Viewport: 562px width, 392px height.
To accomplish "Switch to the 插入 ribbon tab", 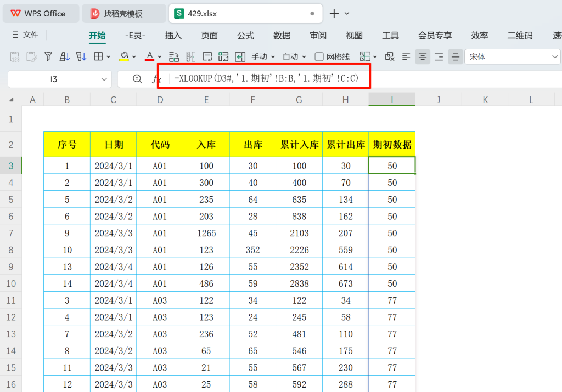I will [173, 36].
